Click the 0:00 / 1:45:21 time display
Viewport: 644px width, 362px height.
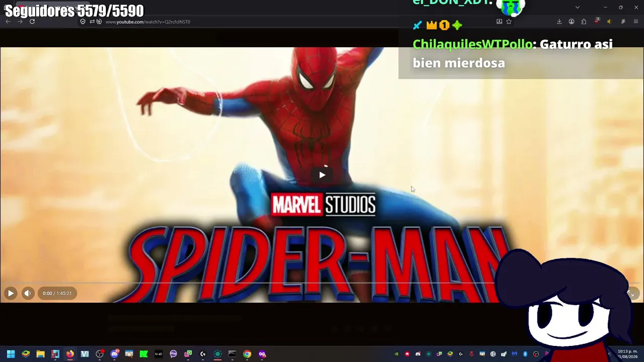click(57, 293)
